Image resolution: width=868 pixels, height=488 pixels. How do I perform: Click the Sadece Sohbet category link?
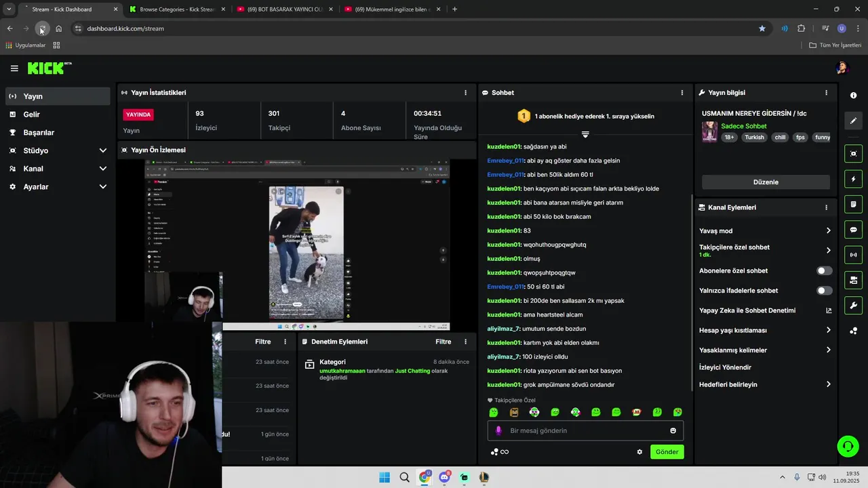(744, 126)
